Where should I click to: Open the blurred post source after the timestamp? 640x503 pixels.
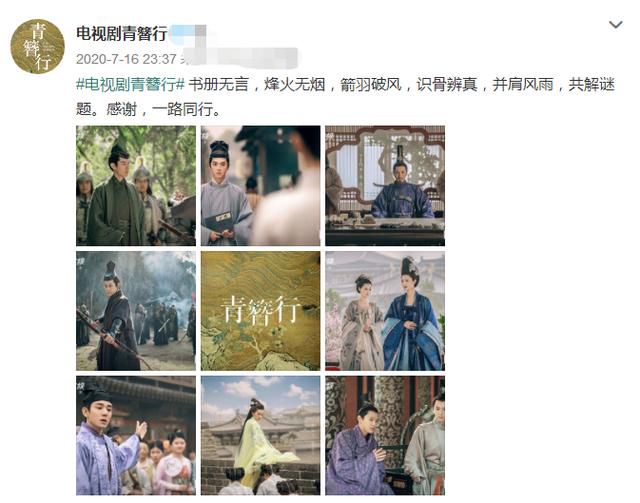tap(240, 58)
